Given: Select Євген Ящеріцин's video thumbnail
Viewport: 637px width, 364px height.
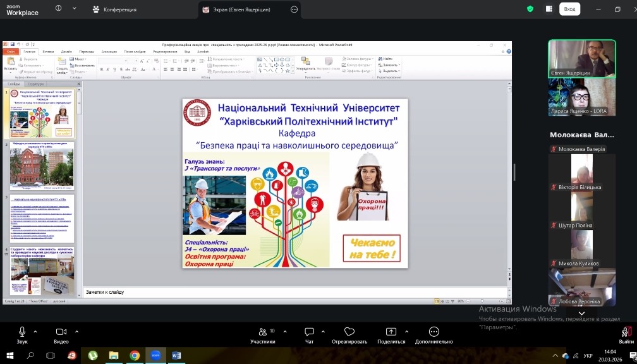Looking at the screenshot, I should [x=581, y=59].
